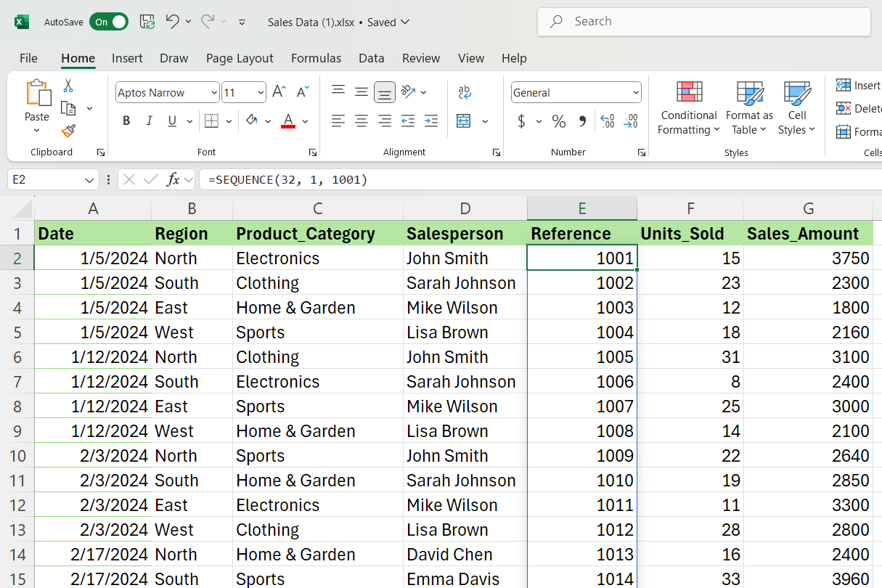The width and height of the screenshot is (882, 588).
Task: Apply Percent Style number format
Action: (558, 121)
